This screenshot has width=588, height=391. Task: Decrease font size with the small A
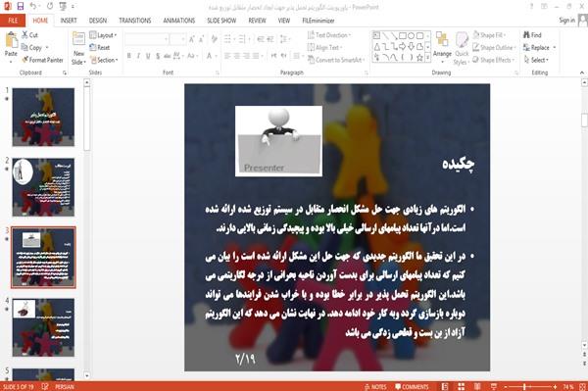click(x=201, y=39)
